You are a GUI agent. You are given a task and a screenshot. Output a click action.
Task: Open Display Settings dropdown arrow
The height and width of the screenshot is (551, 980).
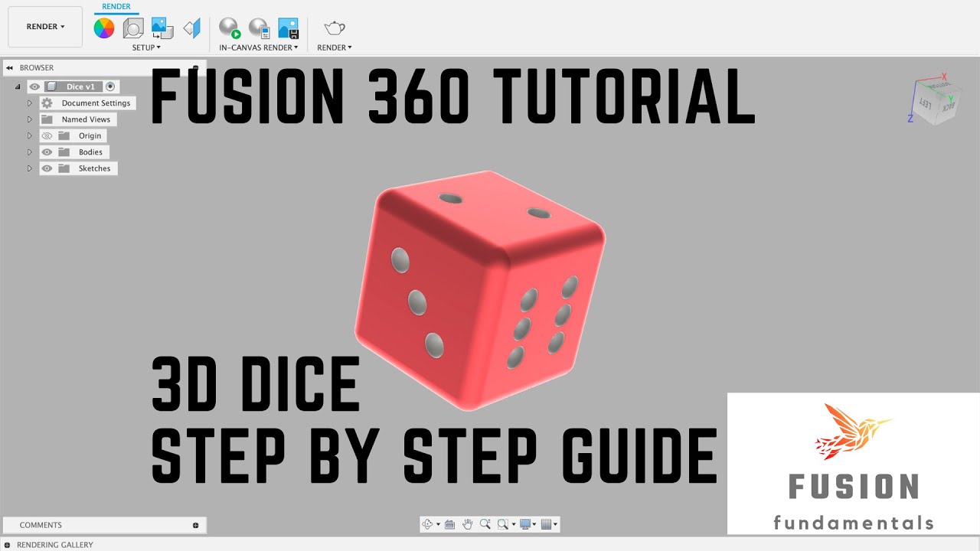534,525
